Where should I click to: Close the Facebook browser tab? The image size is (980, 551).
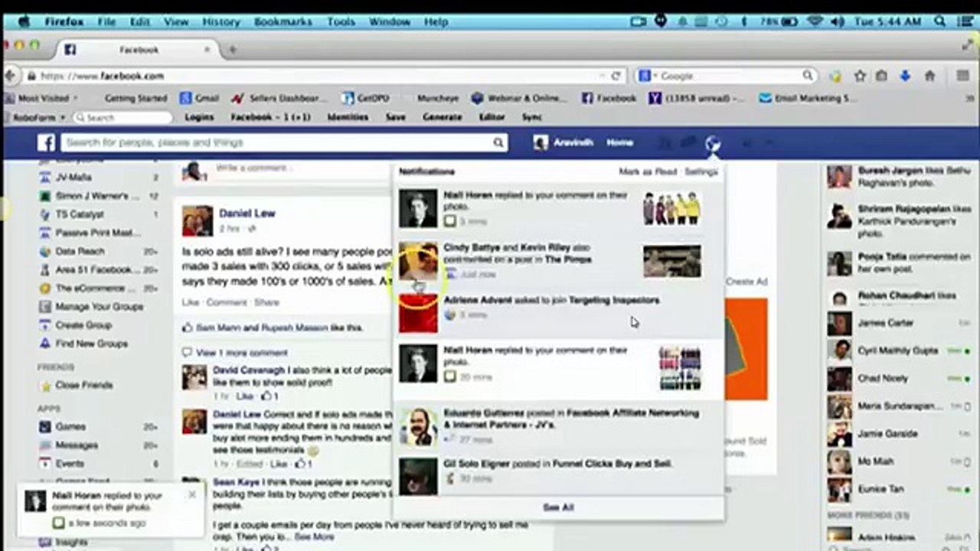coord(207,50)
